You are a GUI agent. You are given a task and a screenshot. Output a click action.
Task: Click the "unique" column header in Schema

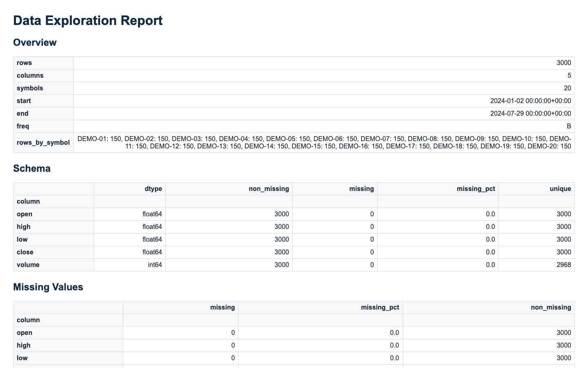pyautogui.click(x=560, y=189)
